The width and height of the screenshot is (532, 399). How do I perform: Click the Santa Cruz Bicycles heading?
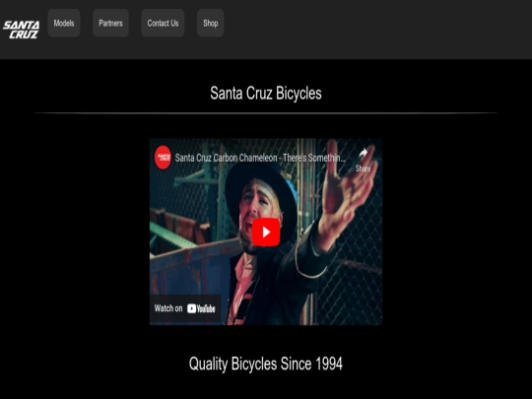[x=266, y=93]
